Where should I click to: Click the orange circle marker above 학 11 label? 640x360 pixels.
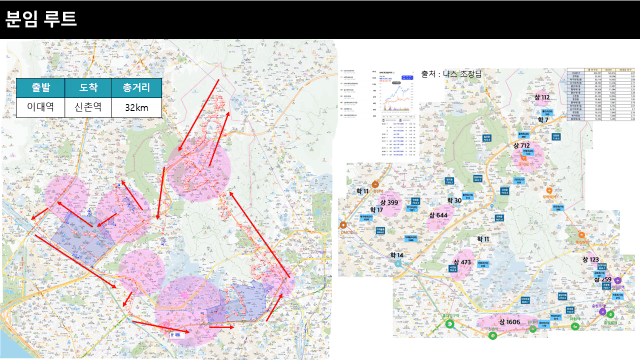point(375,184)
